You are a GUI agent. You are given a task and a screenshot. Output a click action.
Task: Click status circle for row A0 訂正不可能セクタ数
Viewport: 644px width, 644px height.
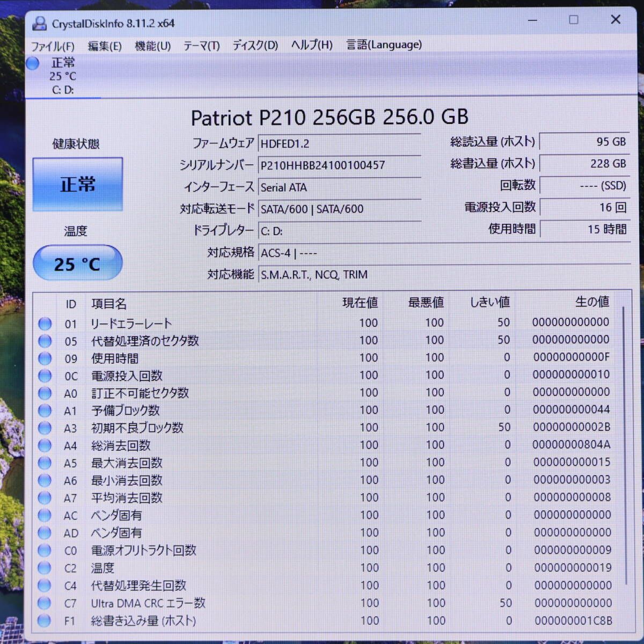[x=45, y=393]
